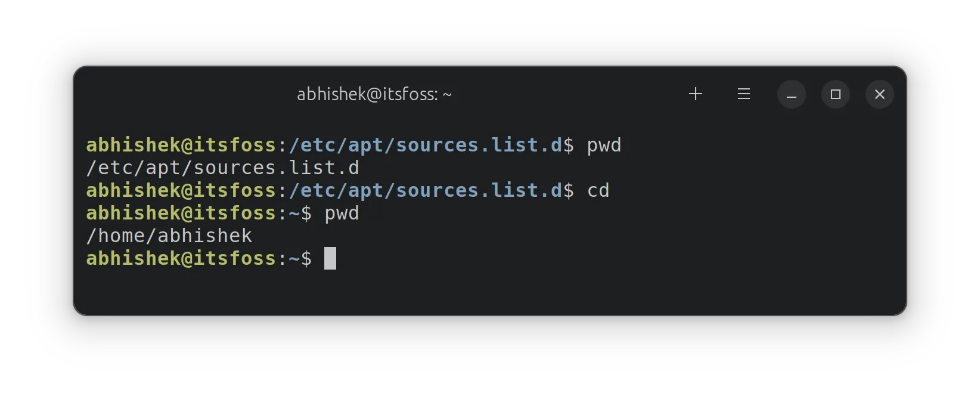980x396 pixels.
Task: Minimize the terminal window
Action: (x=792, y=95)
